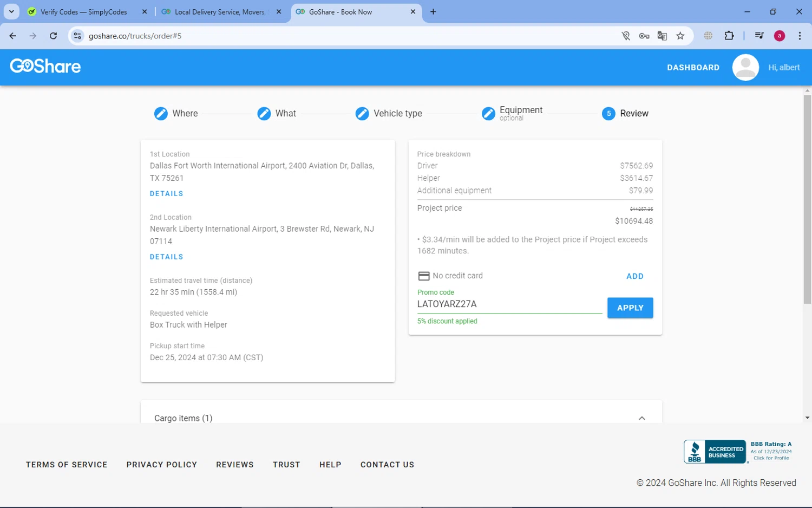Open the DASHBOARD link
The height and width of the screenshot is (508, 812).
pos(693,68)
